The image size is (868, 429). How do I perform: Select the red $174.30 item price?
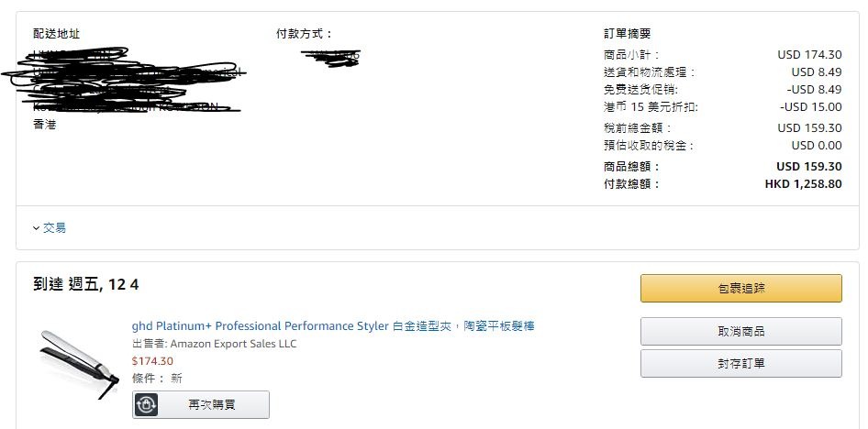tap(152, 361)
